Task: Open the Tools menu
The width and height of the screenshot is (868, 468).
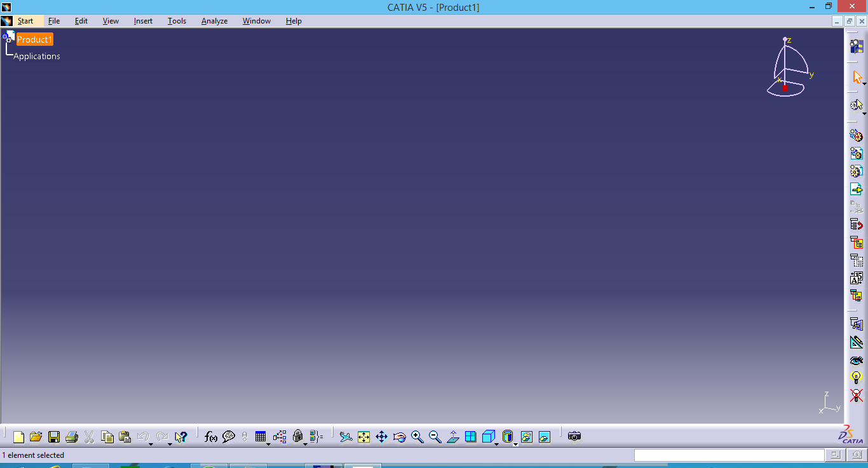Action: (177, 21)
